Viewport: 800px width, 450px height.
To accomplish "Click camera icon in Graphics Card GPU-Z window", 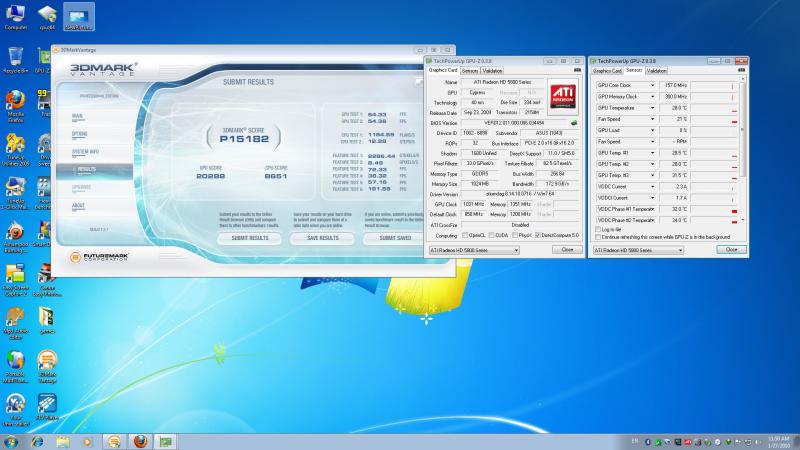I will (x=578, y=70).
